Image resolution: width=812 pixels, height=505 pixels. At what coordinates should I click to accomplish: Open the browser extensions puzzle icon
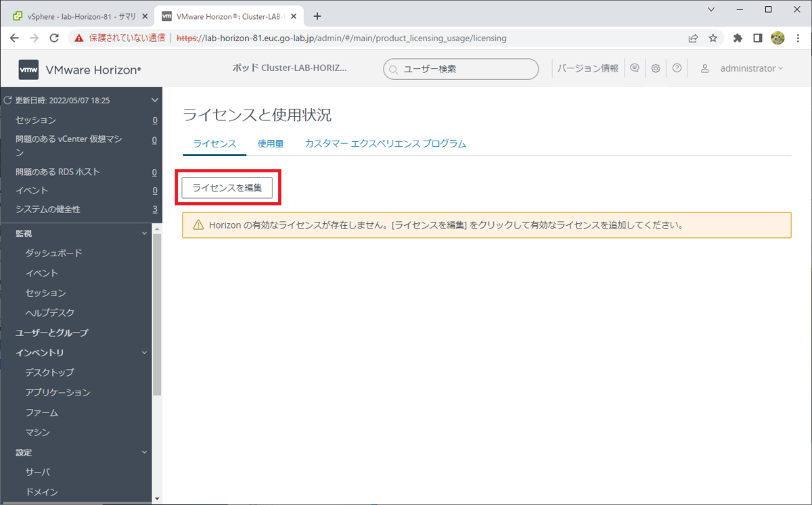coord(738,38)
